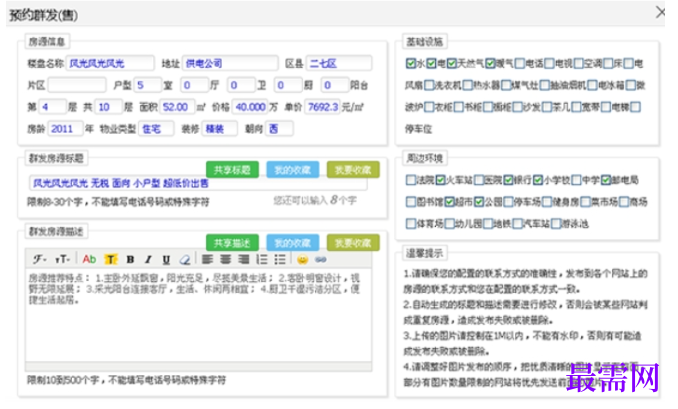Toggle bold in the description editor

pyautogui.click(x=130, y=259)
